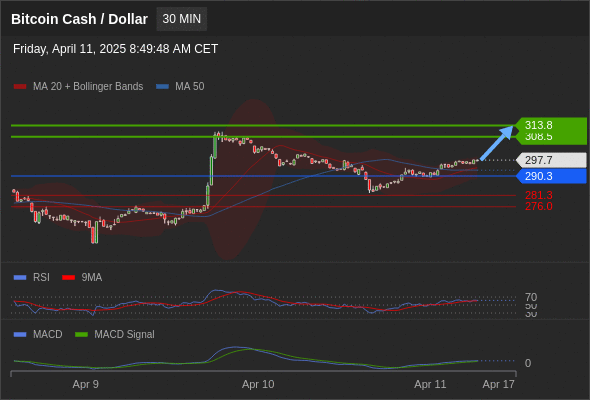
Task: Click the blue MACD legend swatch
Action: coord(20,335)
